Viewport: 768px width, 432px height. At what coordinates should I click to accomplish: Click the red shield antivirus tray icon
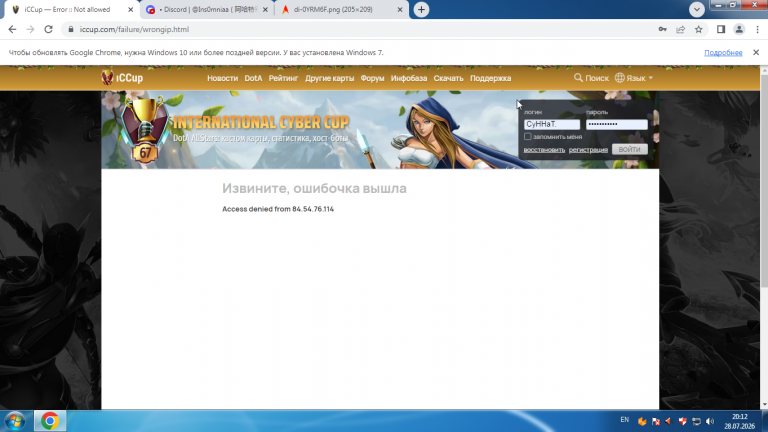pyautogui.click(x=682, y=421)
